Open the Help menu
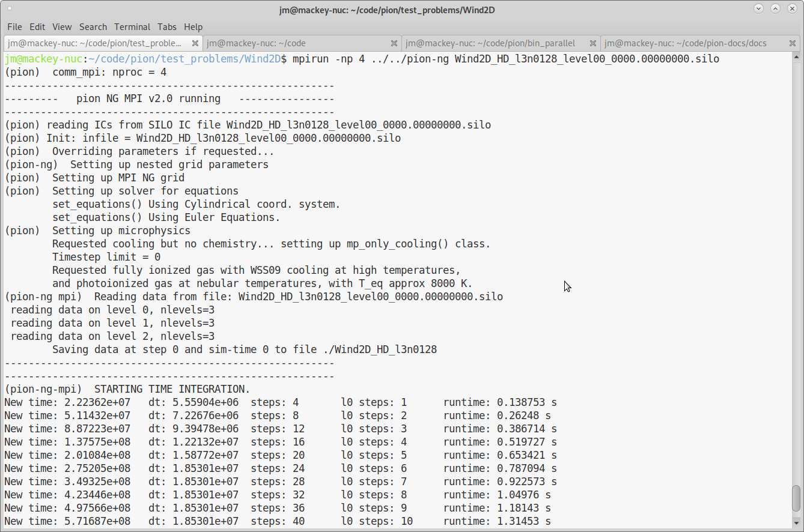The height and width of the screenshot is (532, 804). coord(193,27)
